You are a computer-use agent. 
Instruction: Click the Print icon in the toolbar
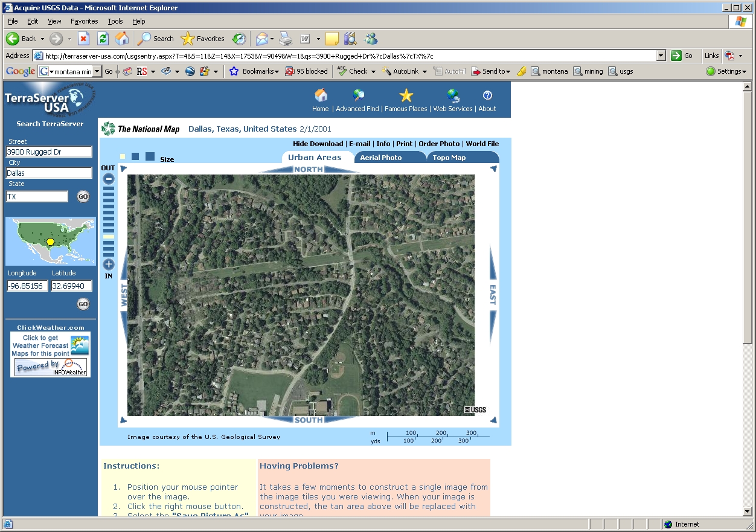tap(286, 39)
